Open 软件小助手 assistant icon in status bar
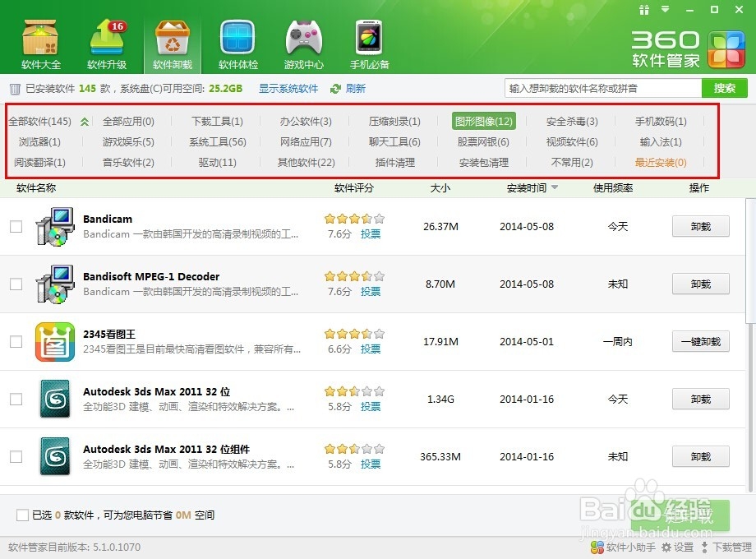Viewport: 756px width, 559px height. coord(597,547)
